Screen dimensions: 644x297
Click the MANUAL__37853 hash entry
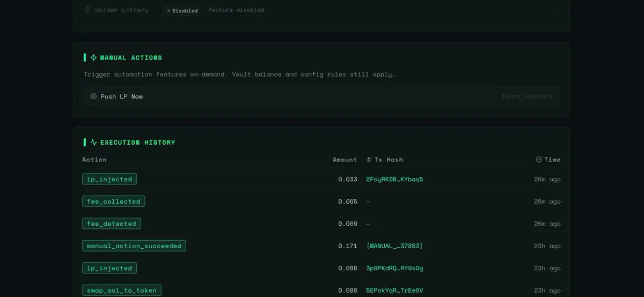coord(394,246)
